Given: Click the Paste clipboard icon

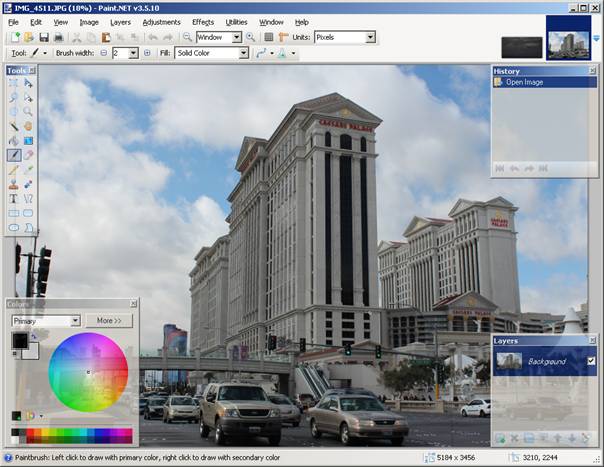Looking at the screenshot, I should (x=106, y=37).
